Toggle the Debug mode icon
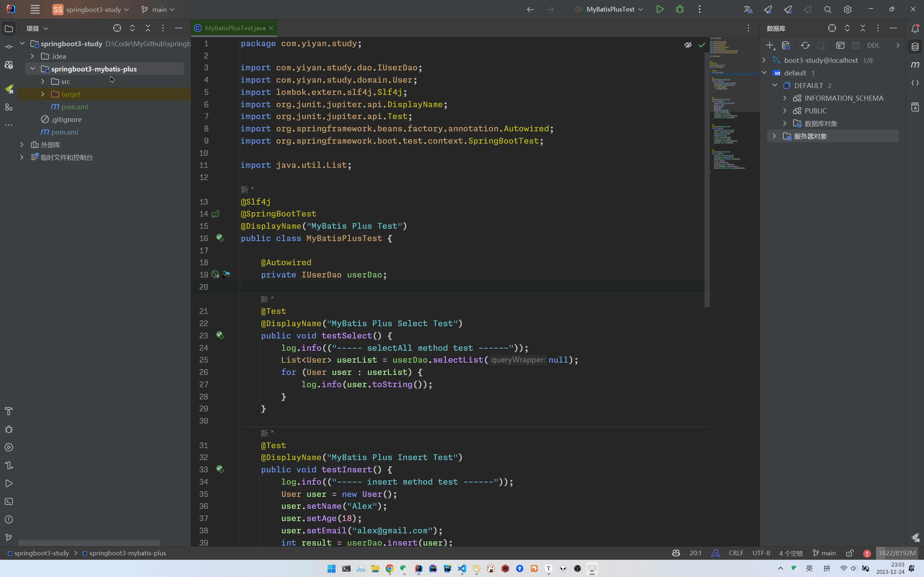The image size is (924, 577). (679, 9)
